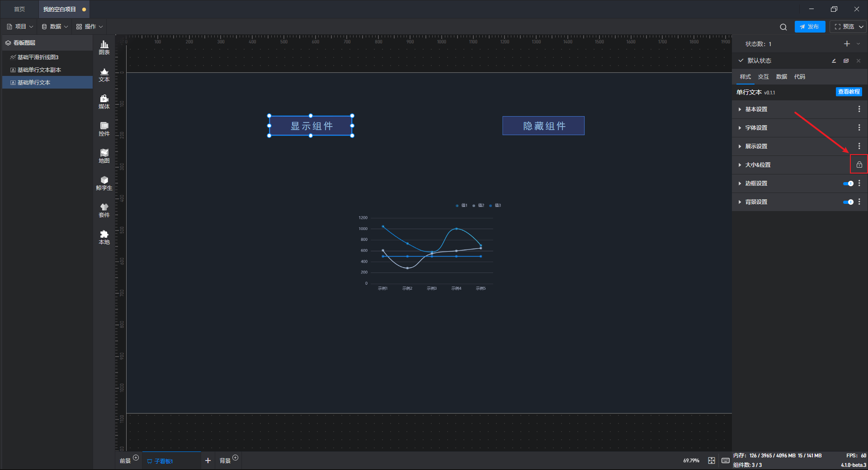Toggle the 背景设置 switch
This screenshot has height=470, width=868.
tap(848, 202)
